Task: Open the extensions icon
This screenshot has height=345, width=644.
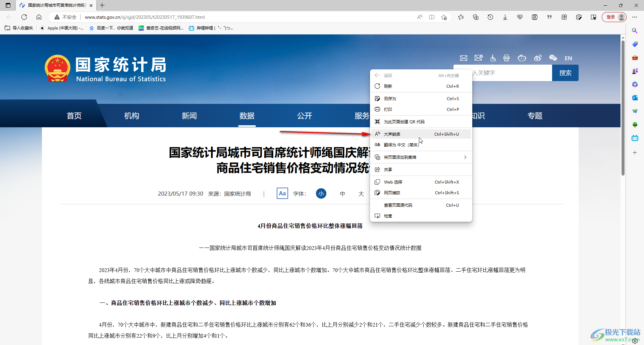Action: coord(564,17)
